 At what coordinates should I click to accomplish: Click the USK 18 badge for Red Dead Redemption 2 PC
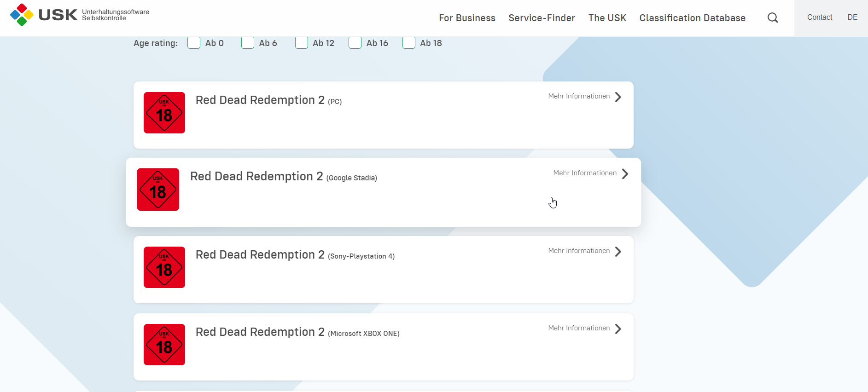(x=164, y=113)
